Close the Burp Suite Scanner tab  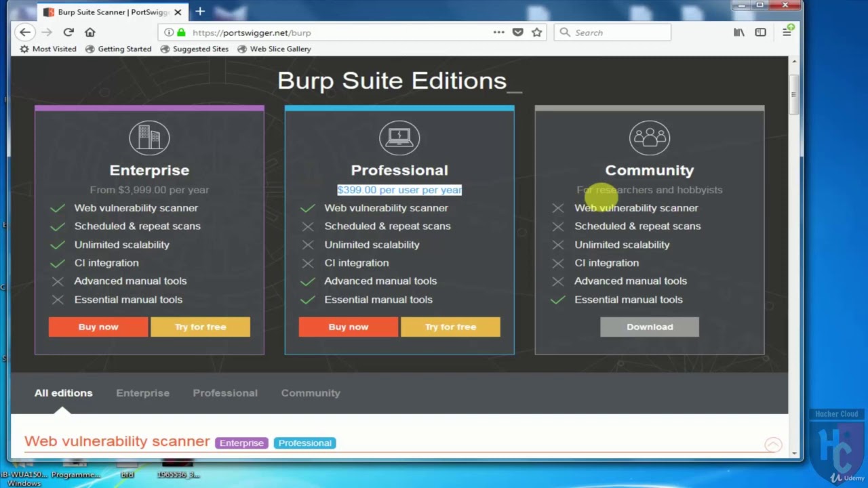click(178, 12)
